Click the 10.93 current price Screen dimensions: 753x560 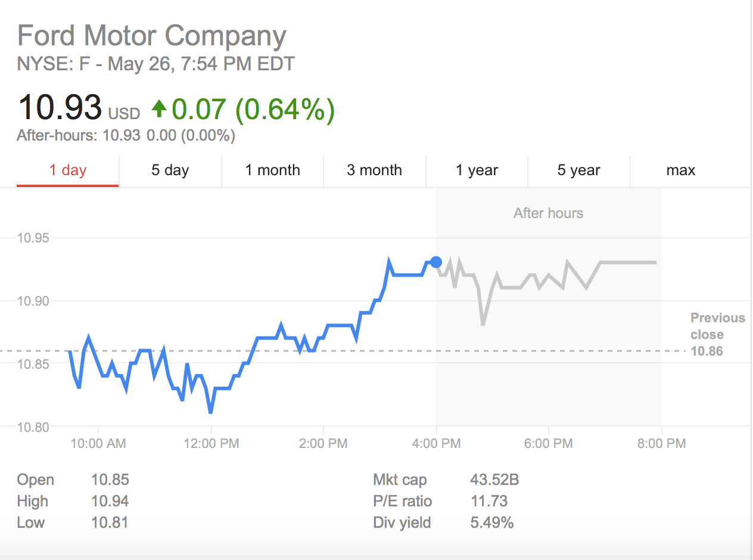click(x=60, y=108)
